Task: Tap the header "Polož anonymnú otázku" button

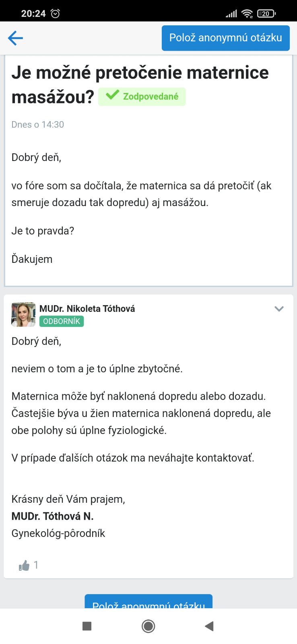Action: click(225, 38)
